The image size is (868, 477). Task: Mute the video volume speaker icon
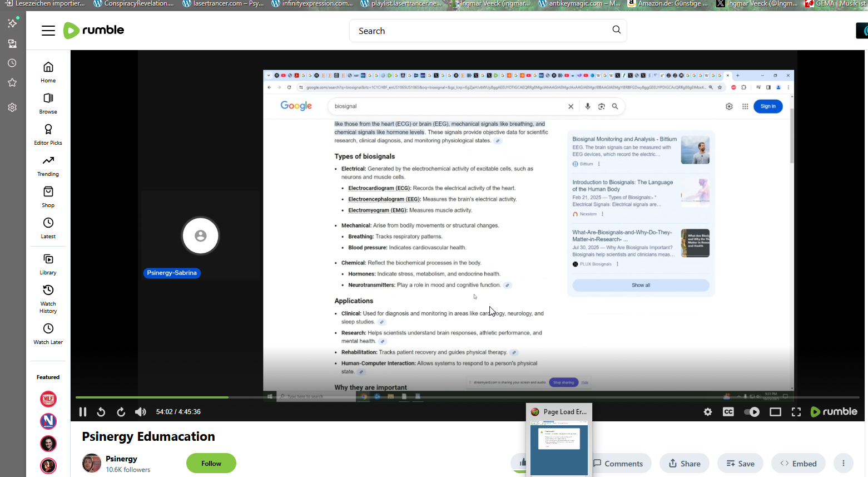tap(140, 412)
